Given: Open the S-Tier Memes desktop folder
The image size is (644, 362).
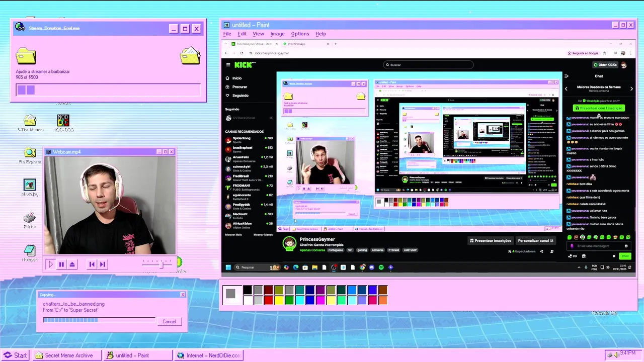Looking at the screenshot, I should coord(30,123).
